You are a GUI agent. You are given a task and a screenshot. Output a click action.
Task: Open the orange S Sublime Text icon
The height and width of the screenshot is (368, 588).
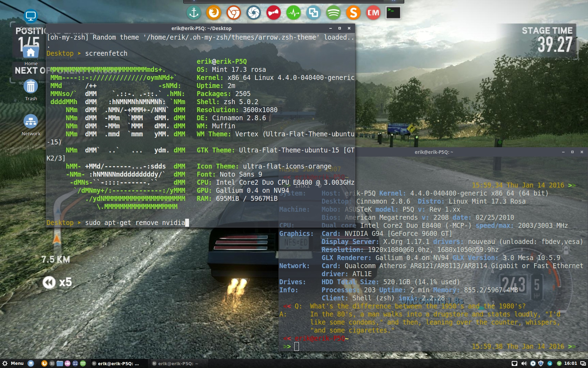pos(353,13)
